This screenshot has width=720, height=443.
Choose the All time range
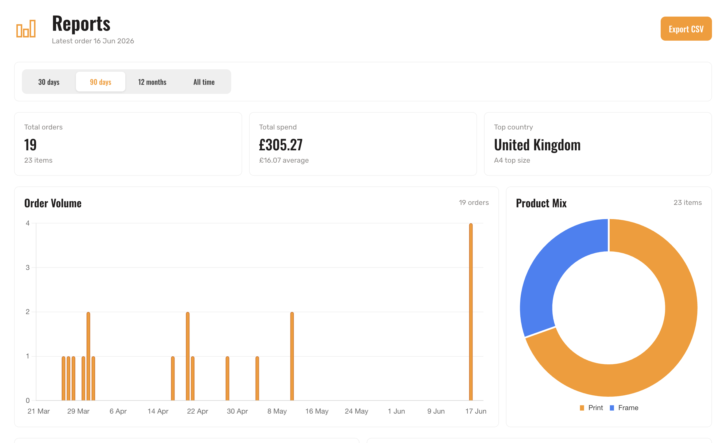(x=204, y=82)
